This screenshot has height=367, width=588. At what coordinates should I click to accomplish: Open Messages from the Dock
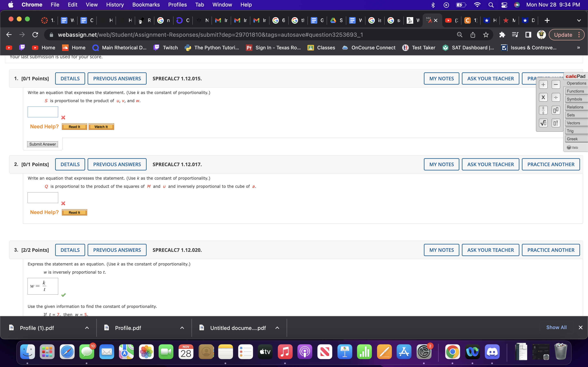click(87, 351)
